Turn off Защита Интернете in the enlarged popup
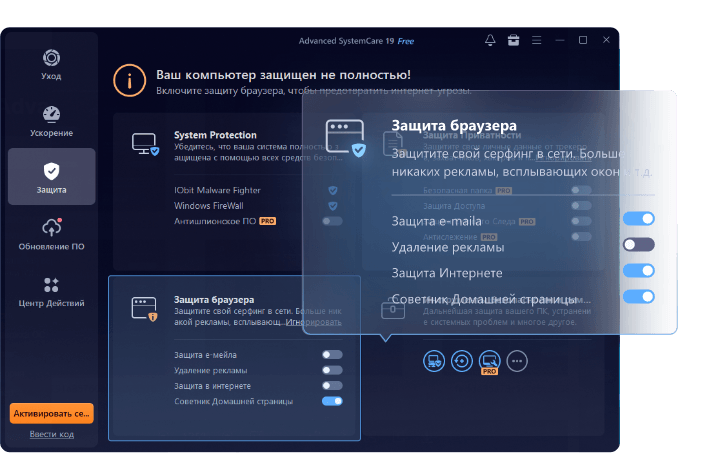Image resolution: width=712 pixels, height=453 pixels. click(639, 271)
